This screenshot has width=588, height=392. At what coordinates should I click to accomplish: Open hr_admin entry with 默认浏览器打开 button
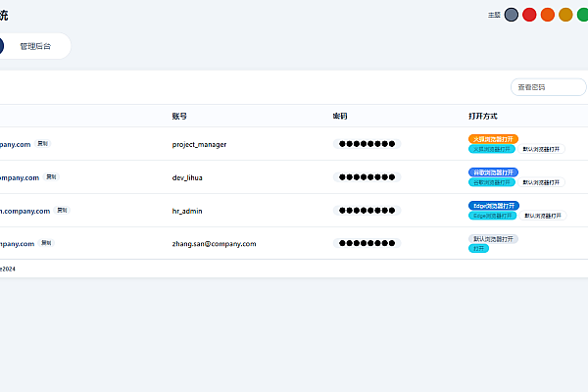[543, 216]
